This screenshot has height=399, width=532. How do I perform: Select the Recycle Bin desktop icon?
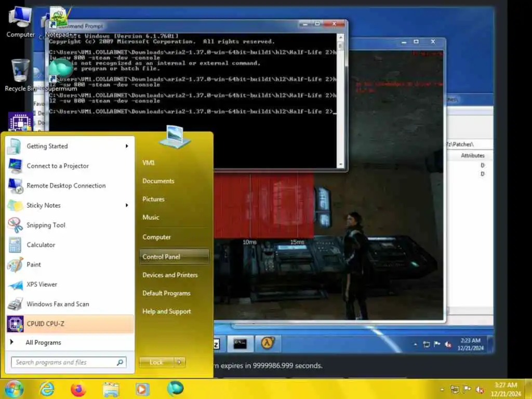(20, 75)
